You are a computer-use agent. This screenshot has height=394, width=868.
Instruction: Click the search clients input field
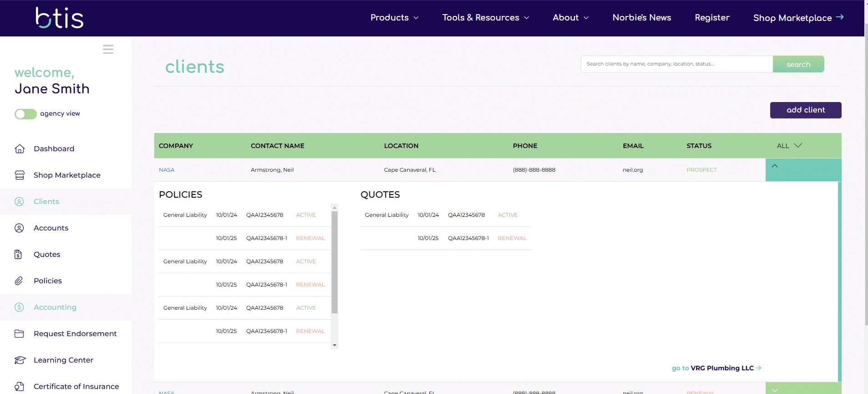[x=676, y=64]
